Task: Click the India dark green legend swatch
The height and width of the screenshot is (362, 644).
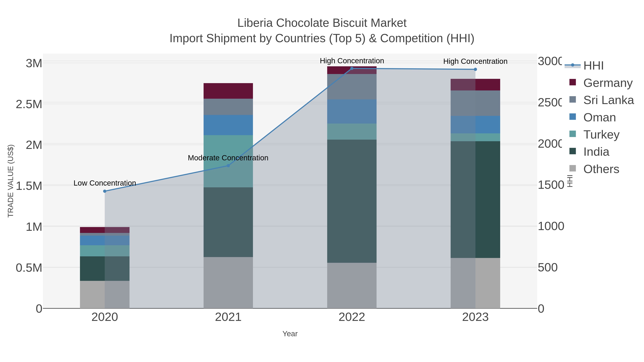Action: point(572,151)
